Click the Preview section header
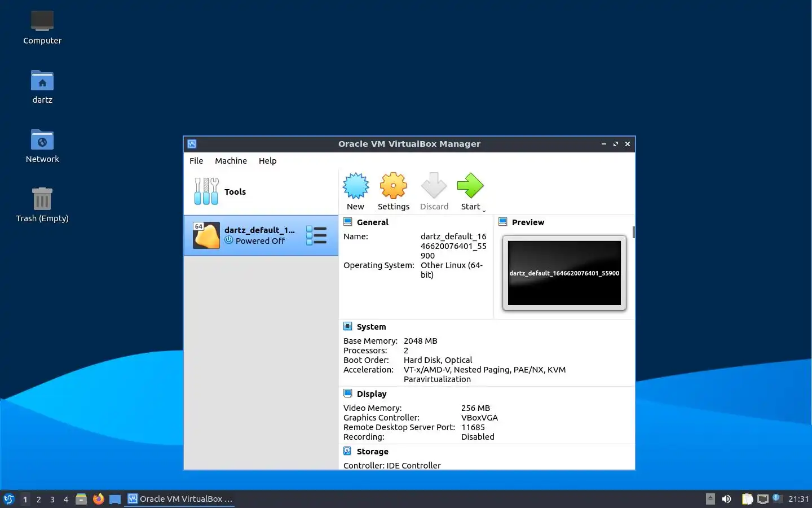The width and height of the screenshot is (812, 508). pyautogui.click(x=528, y=222)
